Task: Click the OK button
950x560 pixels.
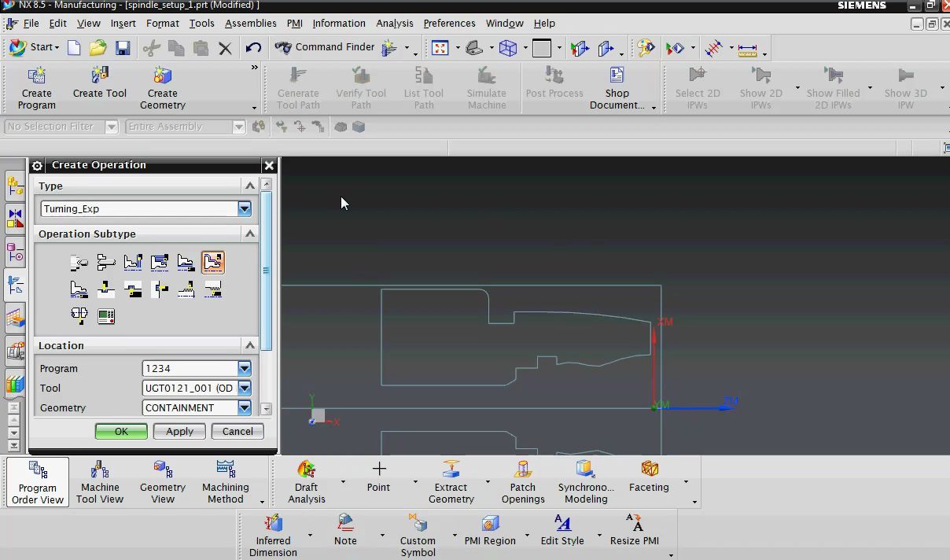Action: (121, 431)
